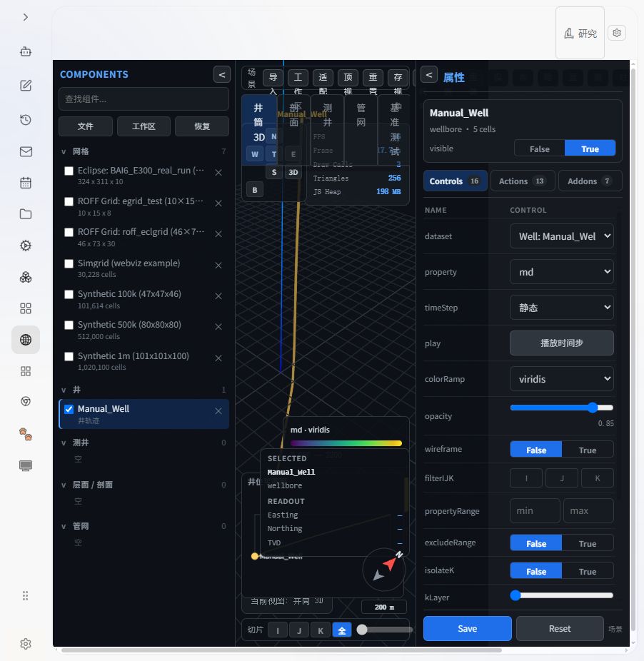The height and width of the screenshot is (661, 644).
Task: Open the timeStep dropdown
Action: tap(562, 308)
